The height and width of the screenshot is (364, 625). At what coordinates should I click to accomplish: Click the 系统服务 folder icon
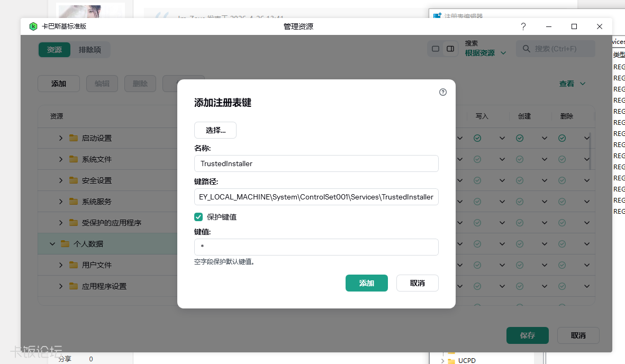tap(74, 202)
